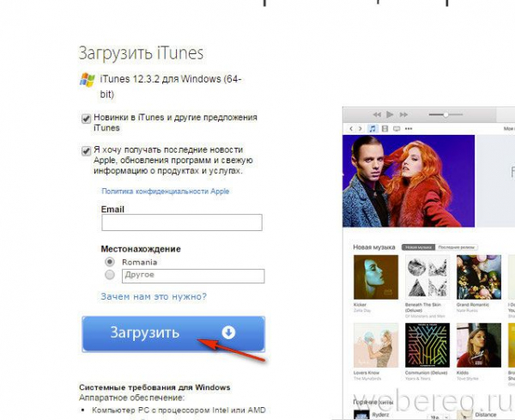Go back with the left chevron in iTunes
Viewport: 515px width, 420px height.
point(351,129)
